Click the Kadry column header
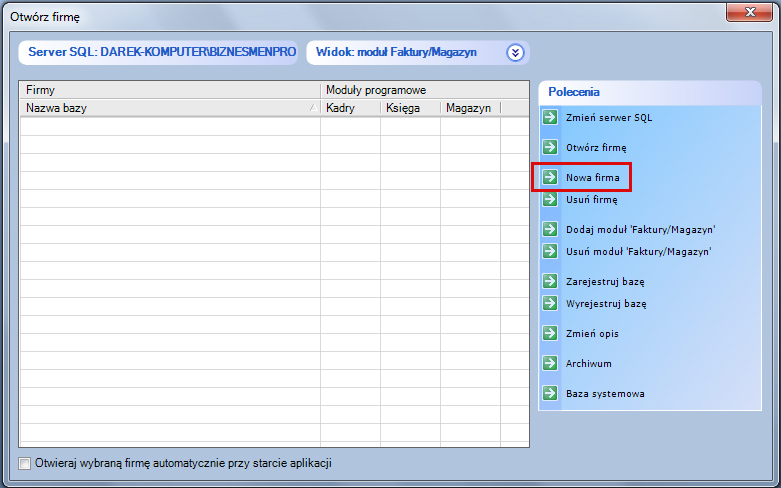Viewport: 781px width, 488px height. pyautogui.click(x=350, y=108)
